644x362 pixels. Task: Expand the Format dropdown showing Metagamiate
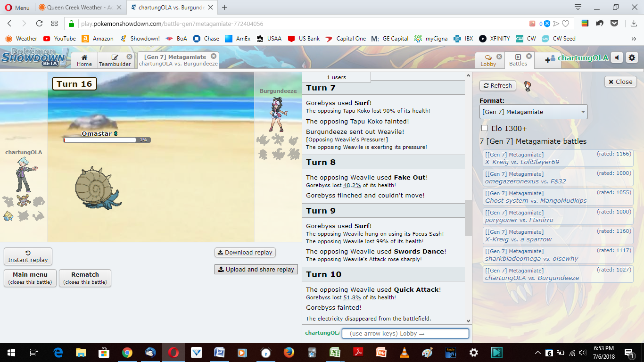tap(534, 112)
